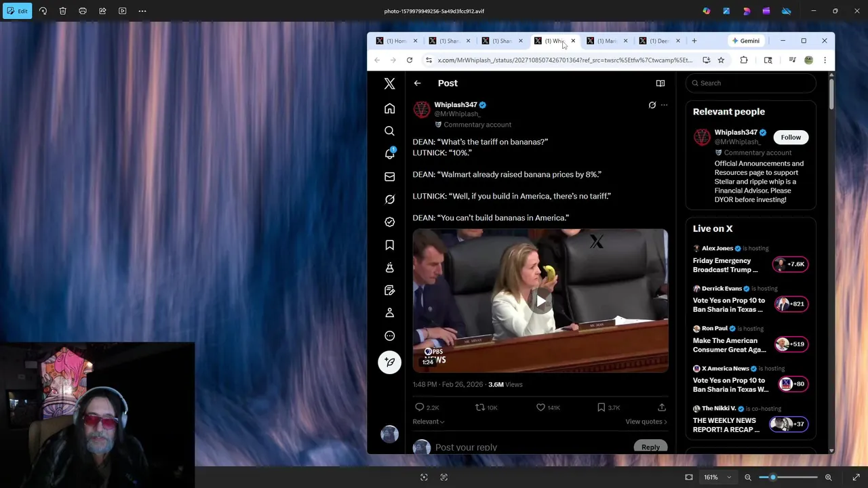Rotate the image in Photos

(43, 11)
